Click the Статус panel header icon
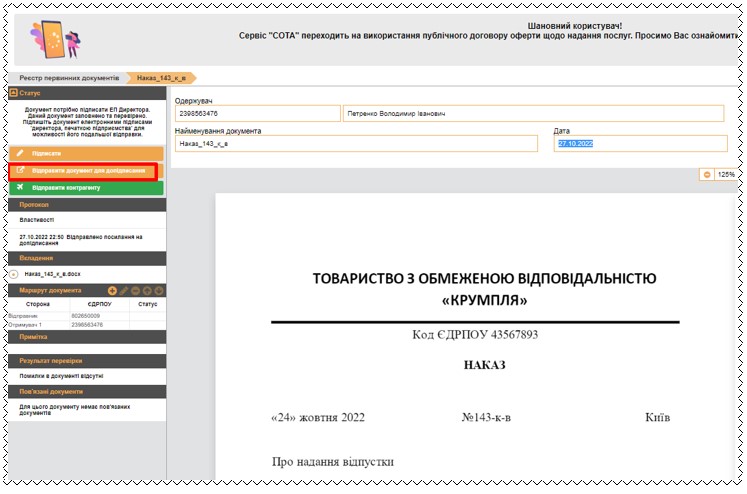 coord(14,92)
